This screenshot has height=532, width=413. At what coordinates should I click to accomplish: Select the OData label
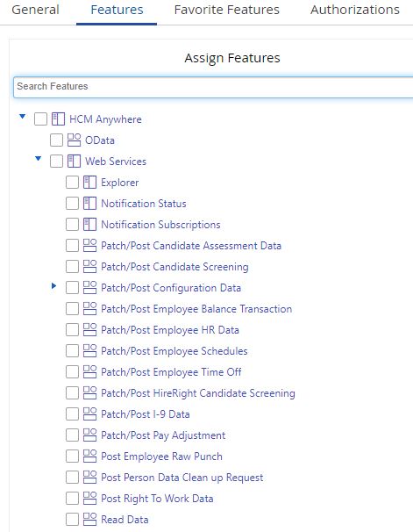(100, 140)
